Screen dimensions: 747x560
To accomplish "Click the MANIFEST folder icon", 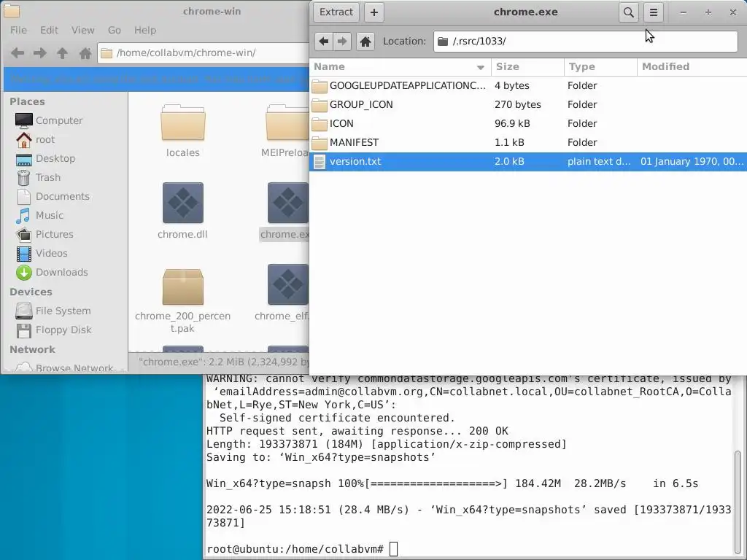I will point(320,143).
